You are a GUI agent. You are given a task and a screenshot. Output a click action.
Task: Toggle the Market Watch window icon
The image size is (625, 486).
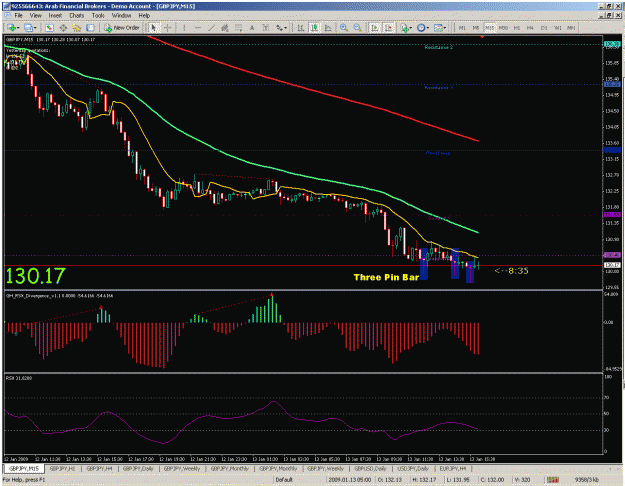[49, 28]
